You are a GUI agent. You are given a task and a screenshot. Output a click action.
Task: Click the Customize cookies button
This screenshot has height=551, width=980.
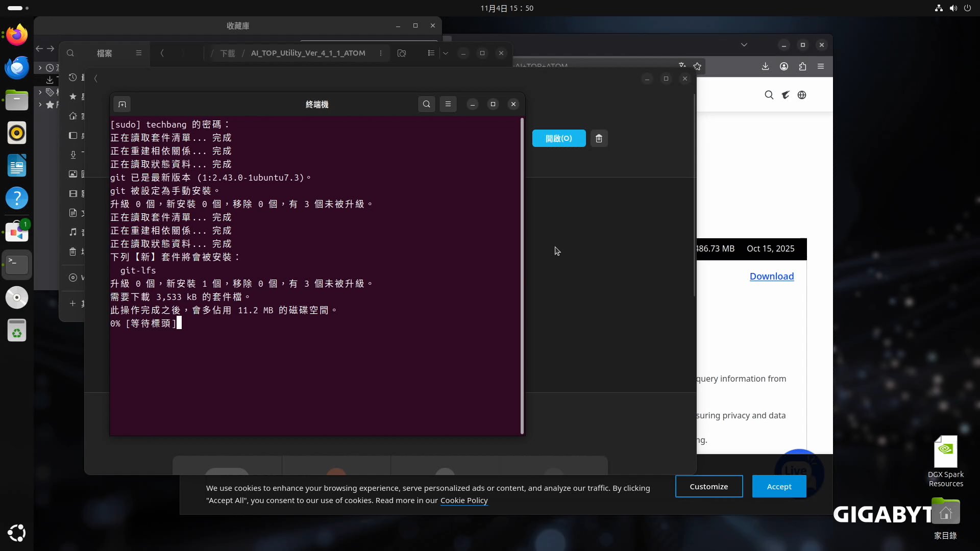(x=708, y=487)
